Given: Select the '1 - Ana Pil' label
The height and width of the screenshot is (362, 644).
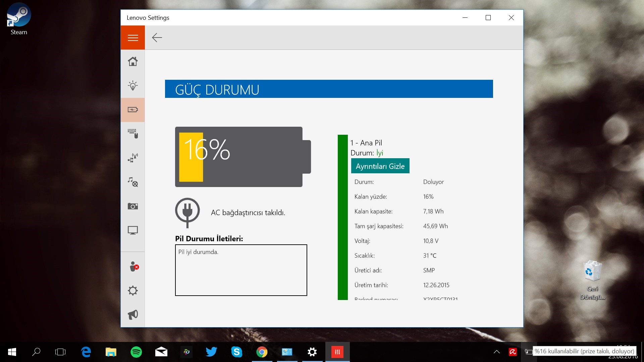Looking at the screenshot, I should point(366,143).
